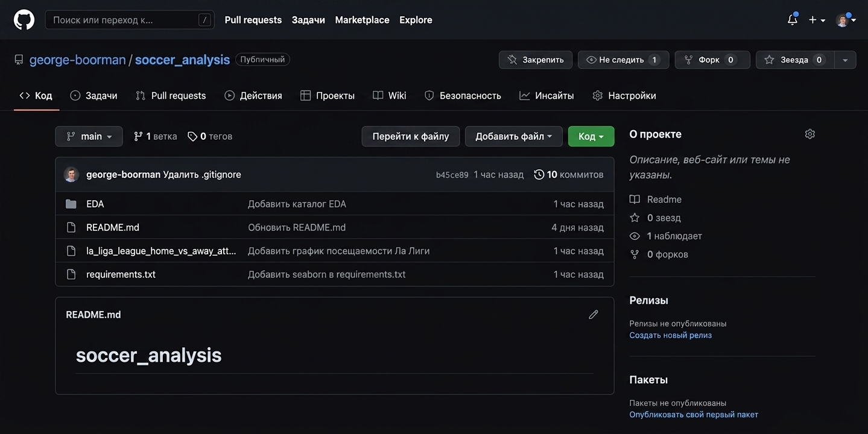Open the notifications bell

[793, 19]
